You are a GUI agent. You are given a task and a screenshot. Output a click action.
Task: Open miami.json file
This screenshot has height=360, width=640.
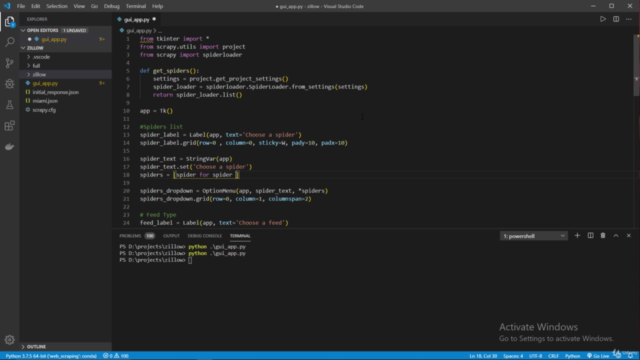[45, 101]
